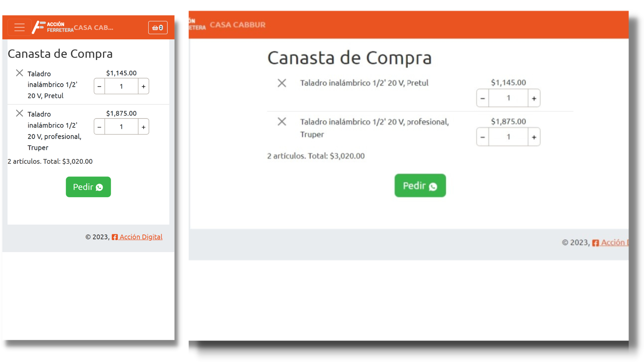Increase Pretul quantity in desktop view
Screen dimensions: 644x362
[x=534, y=98]
